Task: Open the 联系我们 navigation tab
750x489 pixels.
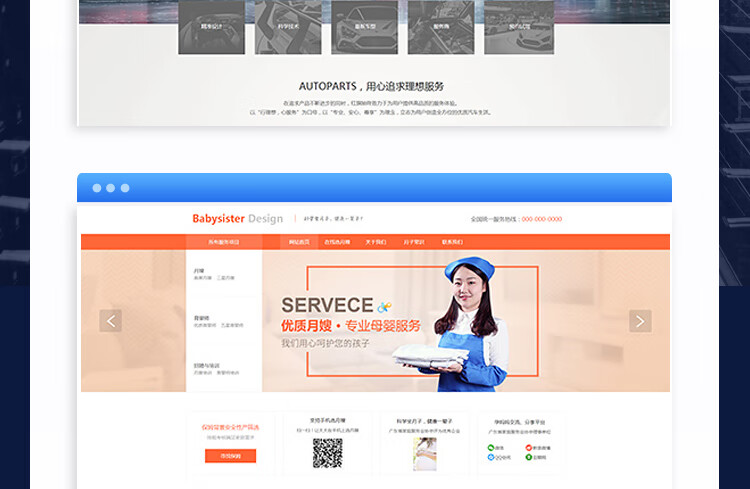Action: (453, 242)
